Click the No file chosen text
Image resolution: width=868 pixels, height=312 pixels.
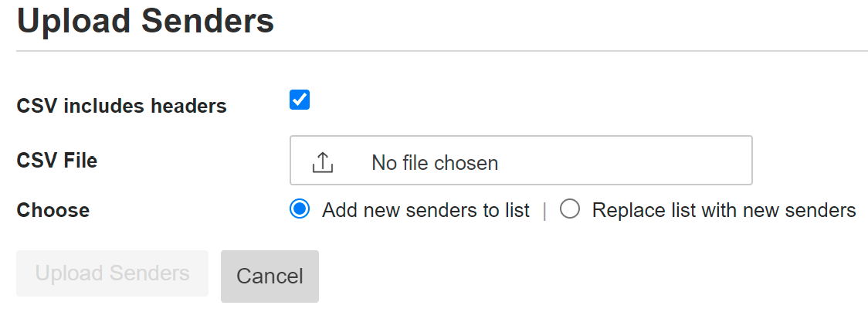435,163
